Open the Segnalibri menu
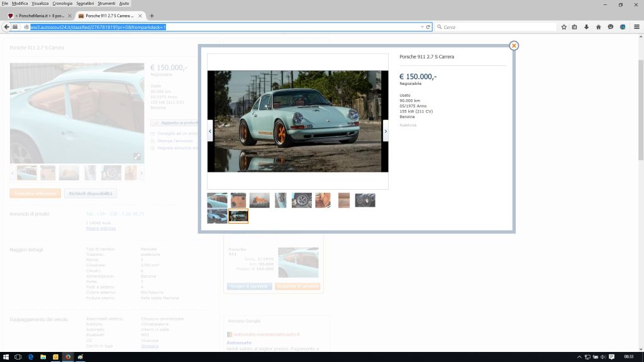The height and width of the screenshot is (362, 644). pyautogui.click(x=85, y=3)
